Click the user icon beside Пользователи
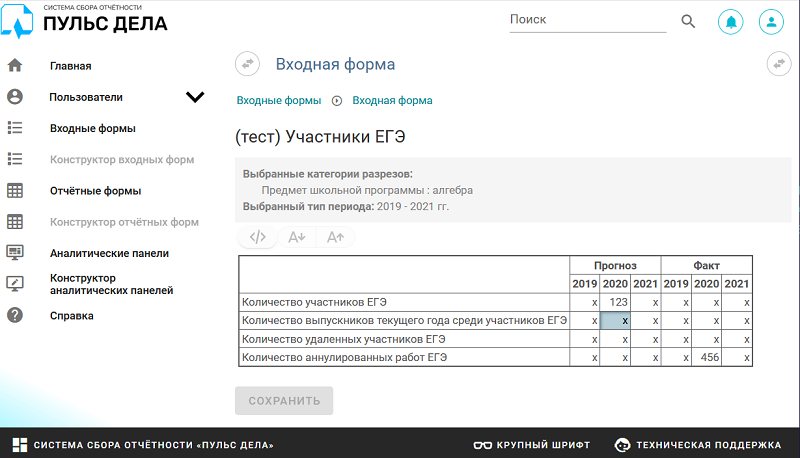This screenshot has height=458, width=800. 15,97
